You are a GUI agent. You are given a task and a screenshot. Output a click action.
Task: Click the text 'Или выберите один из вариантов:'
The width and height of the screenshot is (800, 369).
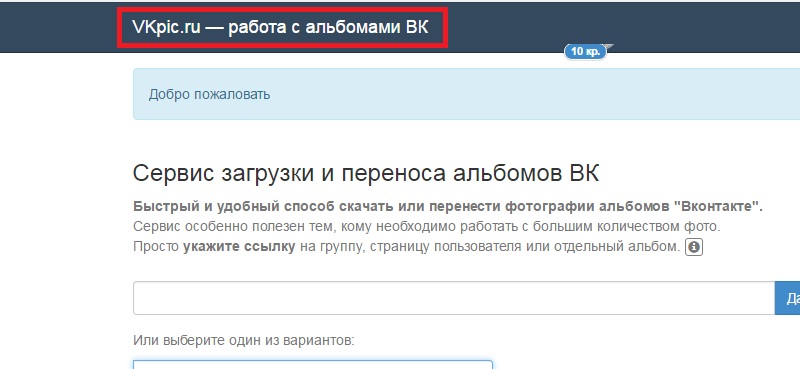coord(243,340)
